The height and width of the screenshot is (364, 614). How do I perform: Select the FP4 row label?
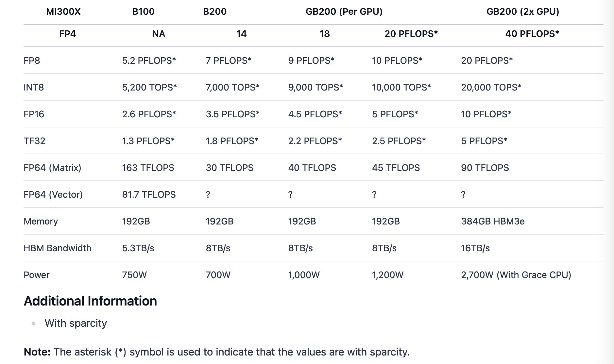click(67, 34)
